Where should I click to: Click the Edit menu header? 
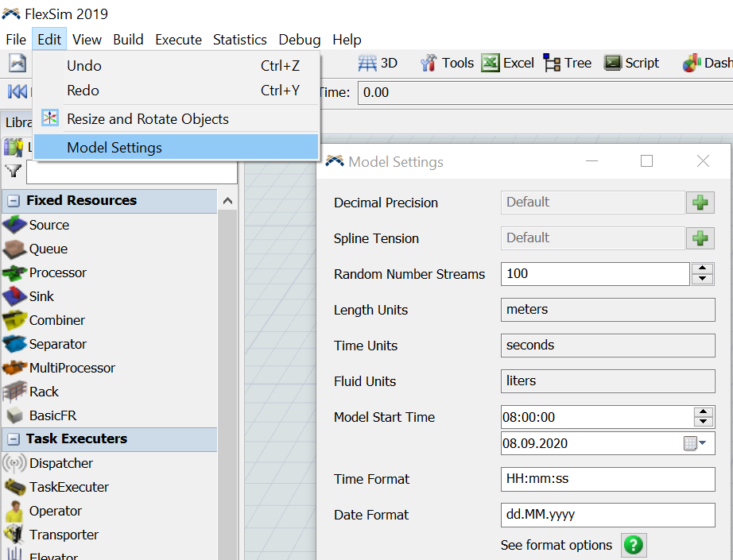pos(49,40)
